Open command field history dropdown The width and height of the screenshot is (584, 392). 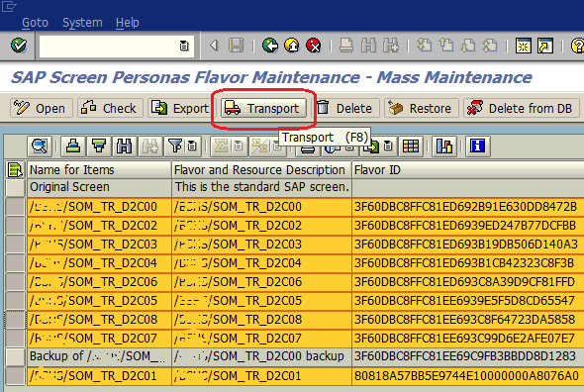[184, 46]
